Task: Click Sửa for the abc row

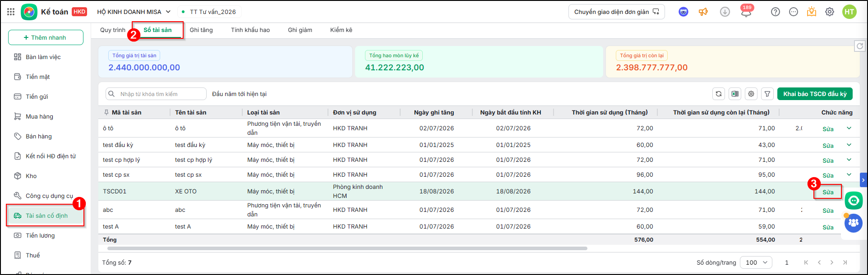Action: (828, 211)
